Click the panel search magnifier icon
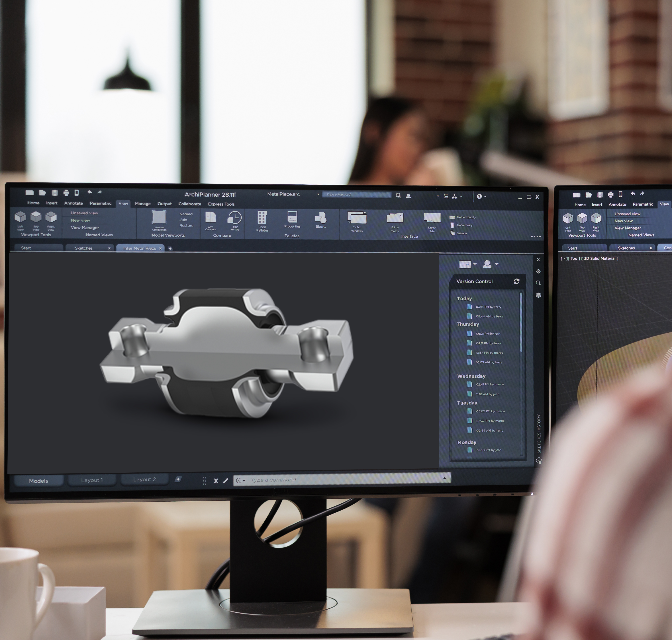This screenshot has width=672, height=640. [538, 283]
